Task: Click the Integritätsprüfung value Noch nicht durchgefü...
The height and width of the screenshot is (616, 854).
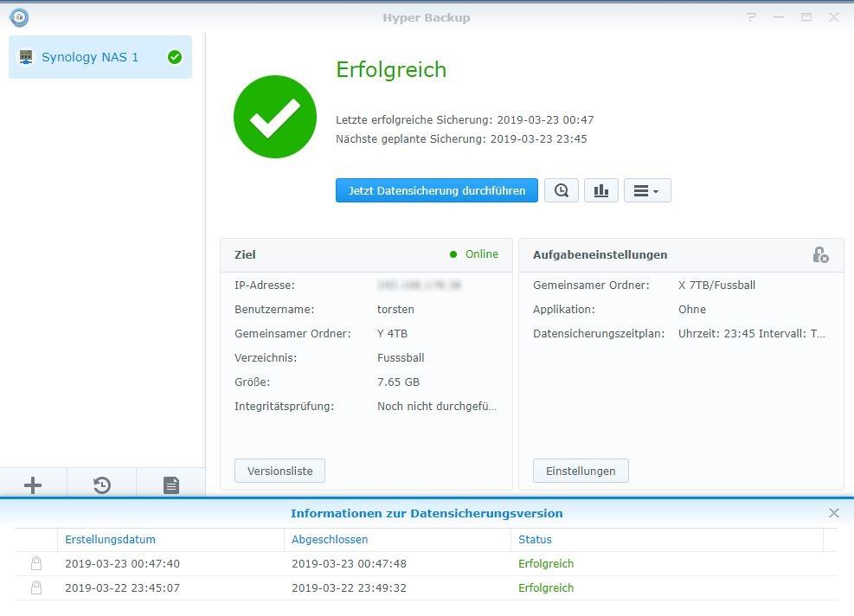Action: (x=437, y=407)
